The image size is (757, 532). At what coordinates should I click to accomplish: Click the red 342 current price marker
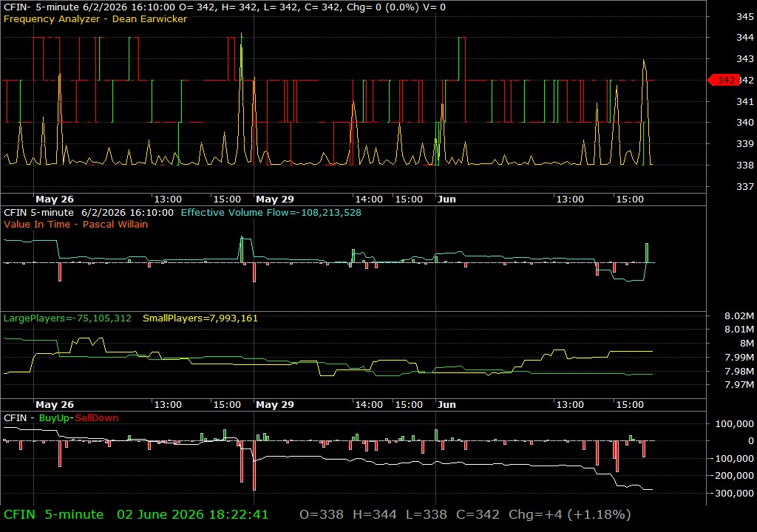click(723, 80)
